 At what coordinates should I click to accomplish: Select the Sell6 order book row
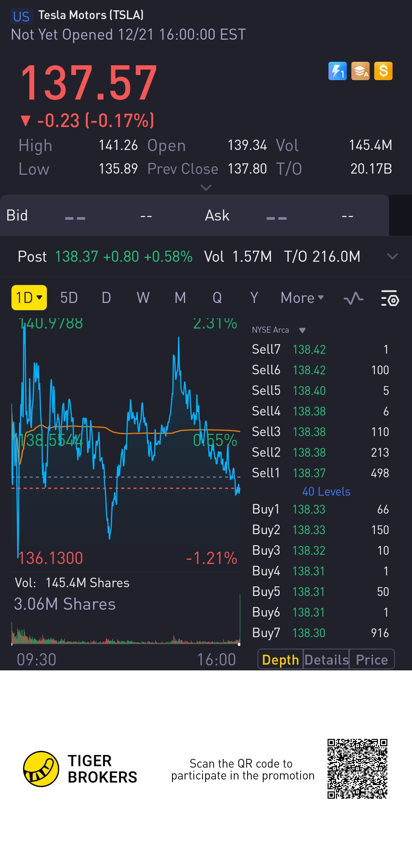[x=320, y=370]
